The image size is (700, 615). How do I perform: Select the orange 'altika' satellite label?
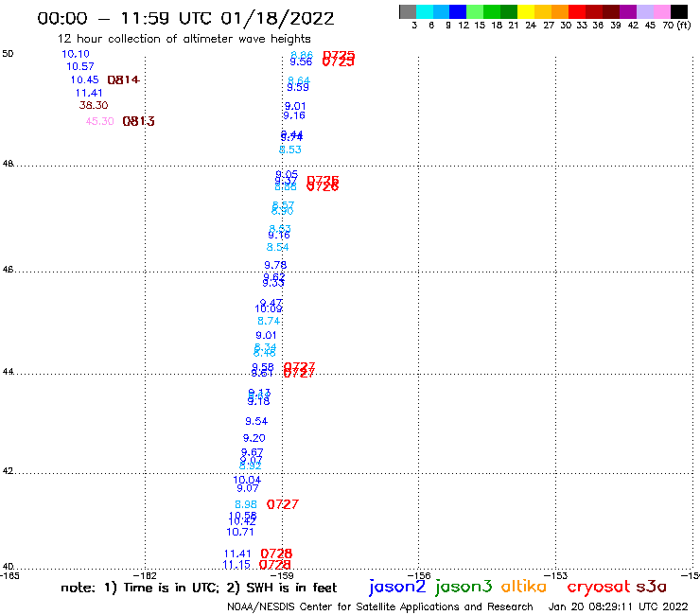pyautogui.click(x=524, y=587)
